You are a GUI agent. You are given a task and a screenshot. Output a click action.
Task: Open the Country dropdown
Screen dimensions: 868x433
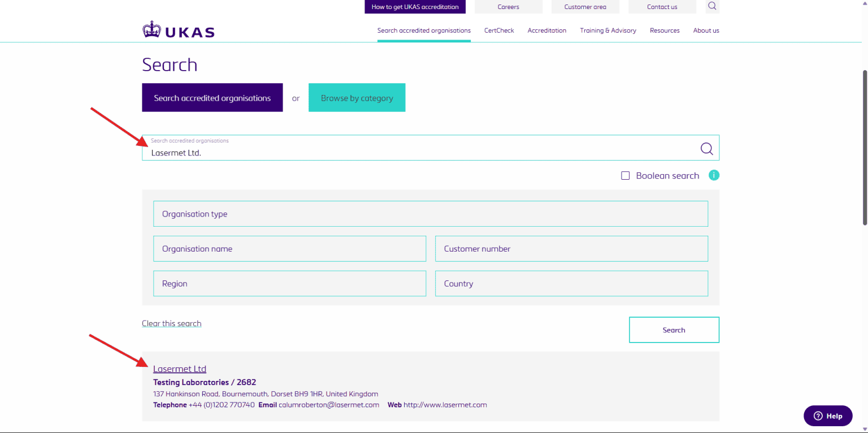[x=571, y=283]
